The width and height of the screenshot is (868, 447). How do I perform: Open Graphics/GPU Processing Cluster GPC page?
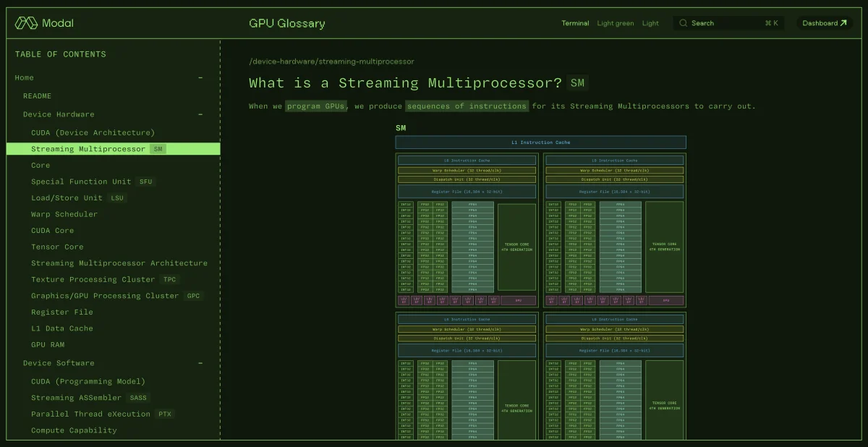tap(116, 296)
